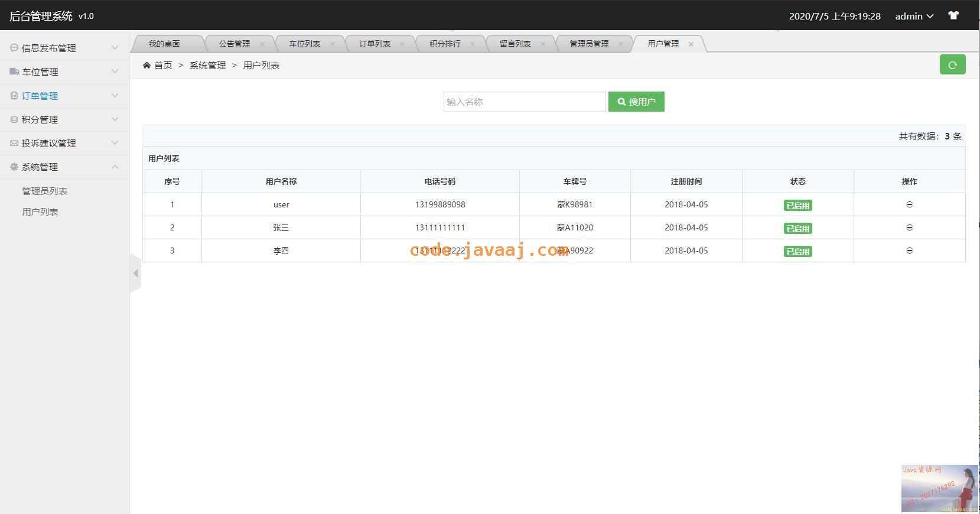
Task: Click phone number 13111111111
Action: point(440,227)
